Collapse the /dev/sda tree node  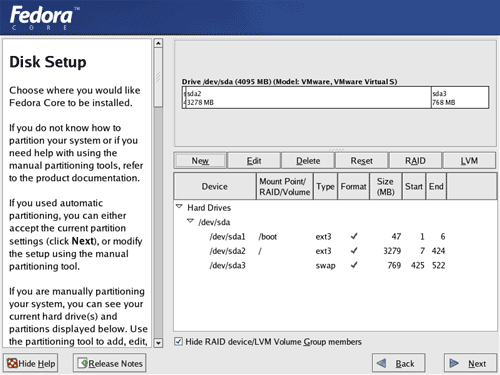click(190, 221)
